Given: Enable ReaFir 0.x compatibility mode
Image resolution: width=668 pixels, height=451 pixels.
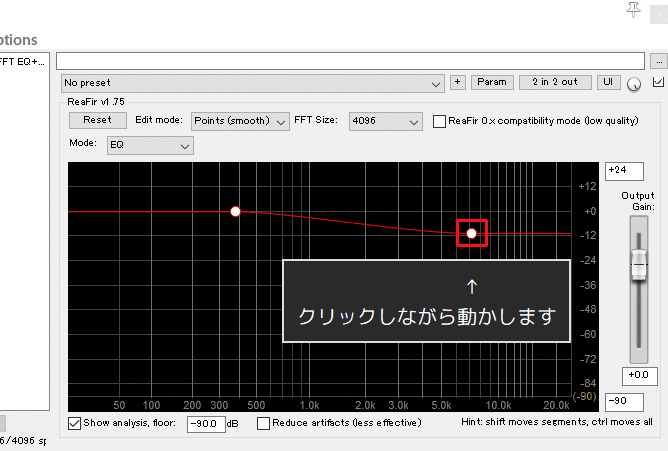Looking at the screenshot, I should pyautogui.click(x=440, y=121).
